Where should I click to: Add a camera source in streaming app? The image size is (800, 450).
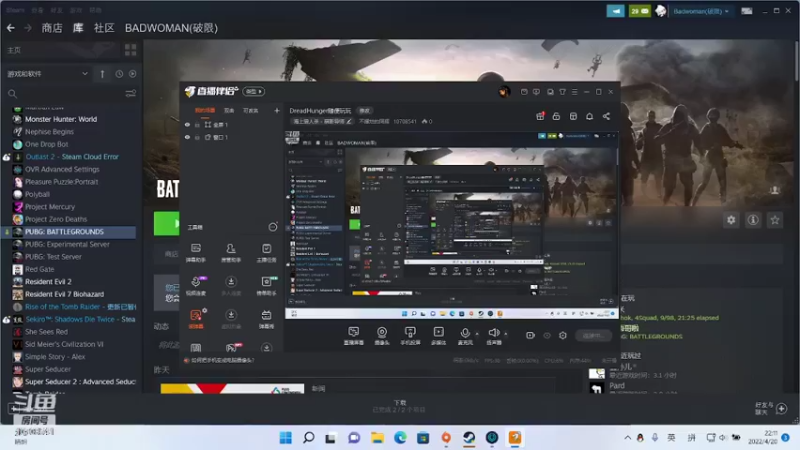pyautogui.click(x=382, y=336)
